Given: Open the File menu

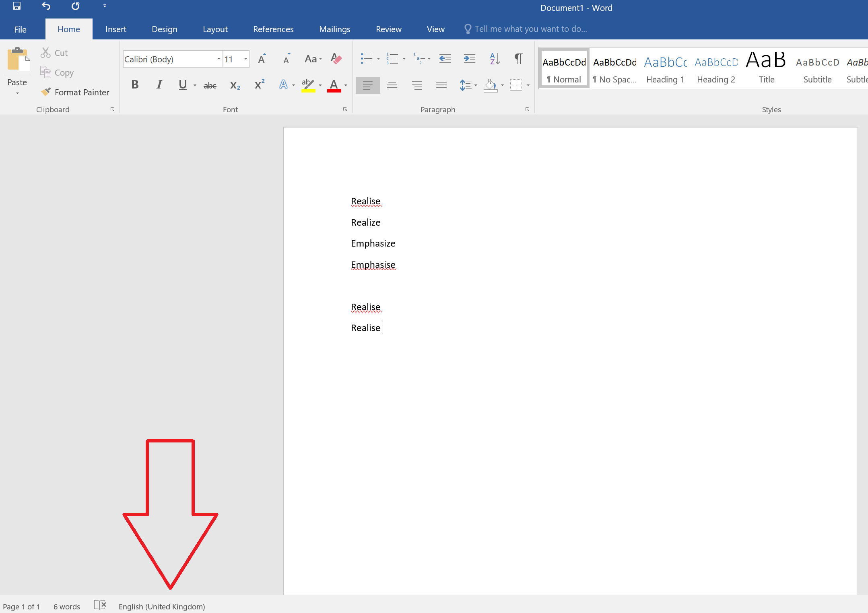Looking at the screenshot, I should (20, 29).
